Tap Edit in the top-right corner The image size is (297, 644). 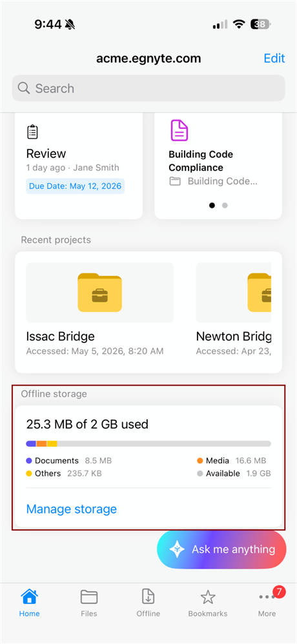coord(274,58)
